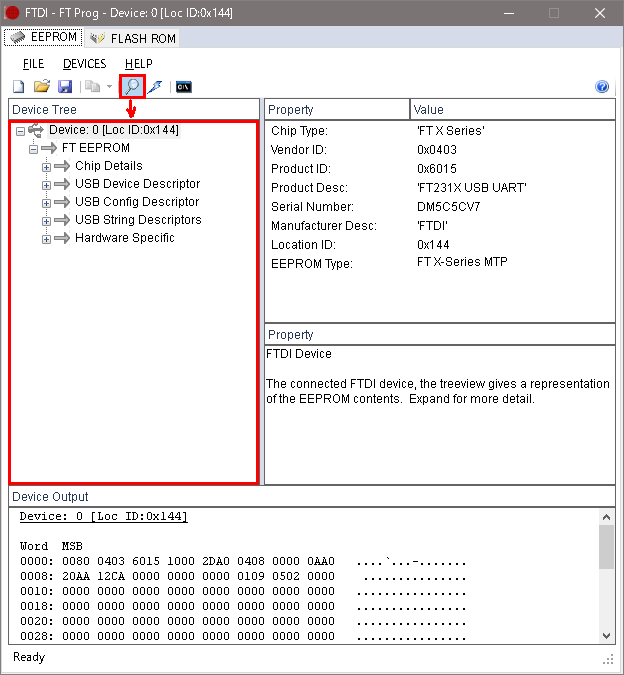624x675 pixels.
Task: Click the Product ID value 0x6015
Action: (x=437, y=169)
